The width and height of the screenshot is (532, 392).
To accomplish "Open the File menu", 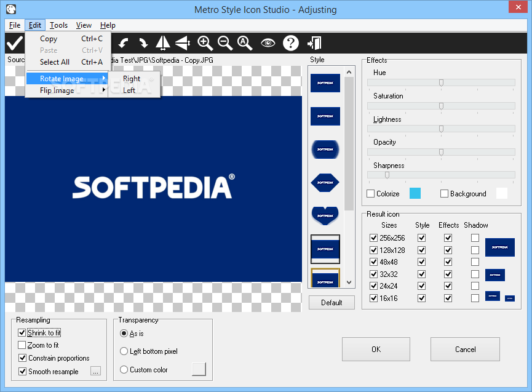I will (x=15, y=25).
